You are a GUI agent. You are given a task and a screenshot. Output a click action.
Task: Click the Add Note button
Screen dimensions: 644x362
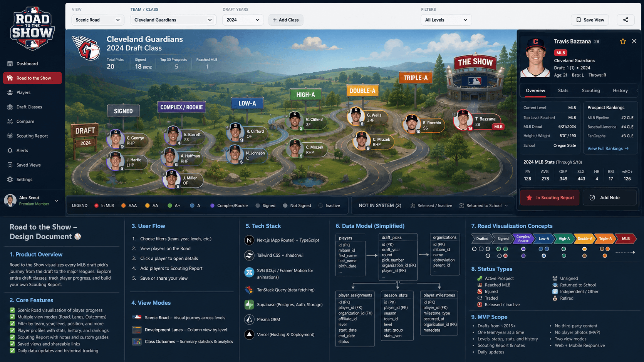610,197
